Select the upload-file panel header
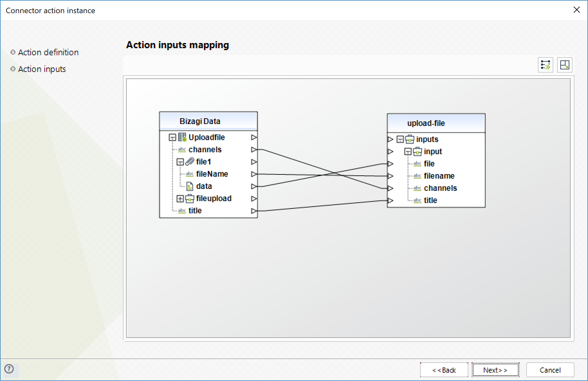Screen dimensions: 588x381 (436, 123)
